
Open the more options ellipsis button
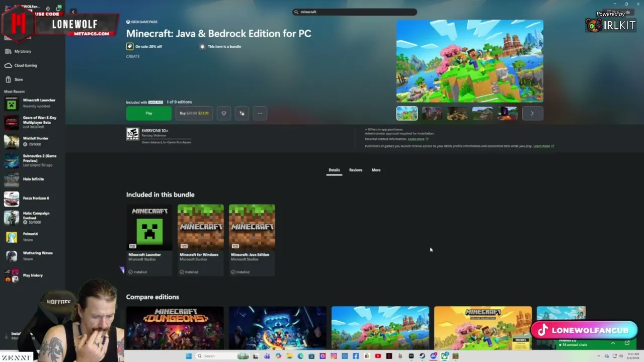click(260, 113)
